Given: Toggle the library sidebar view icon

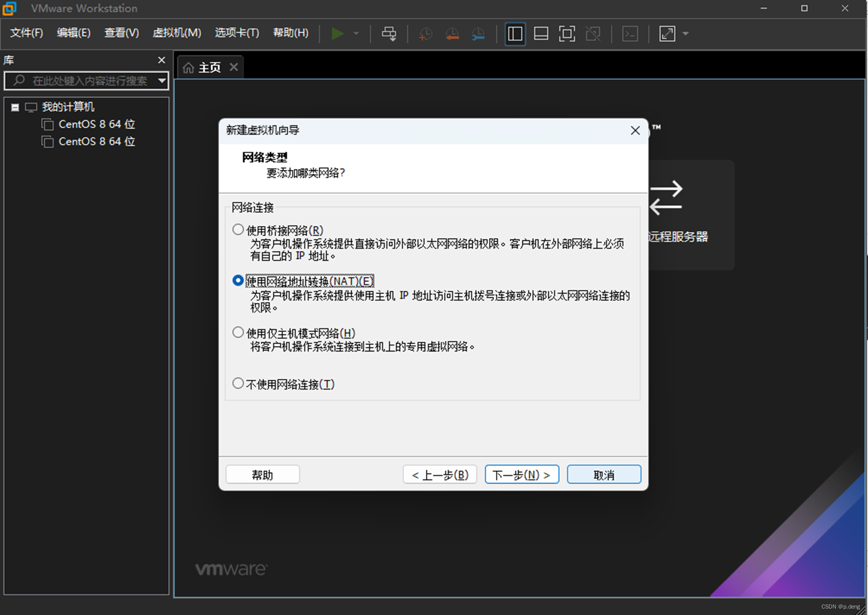Looking at the screenshot, I should click(515, 34).
